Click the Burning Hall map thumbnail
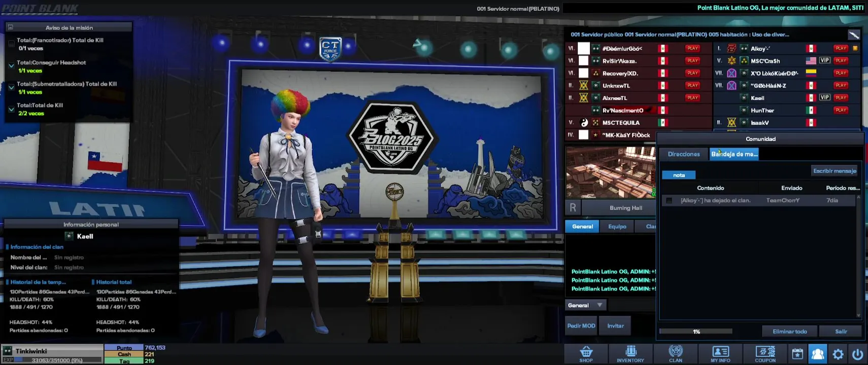Image resolution: width=868 pixels, height=365 pixels. [x=611, y=172]
